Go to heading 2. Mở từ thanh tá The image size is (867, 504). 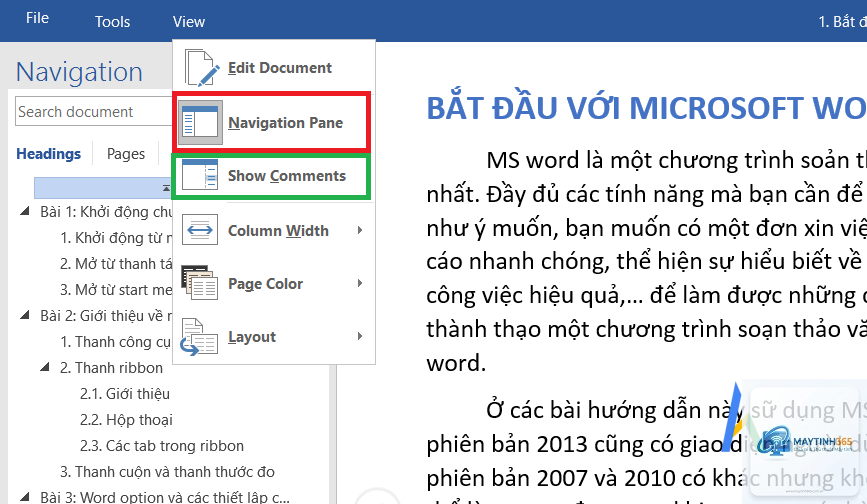116,264
